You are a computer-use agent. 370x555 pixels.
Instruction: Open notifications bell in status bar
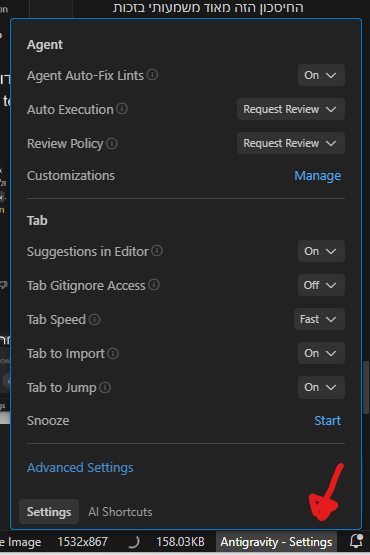point(356,541)
